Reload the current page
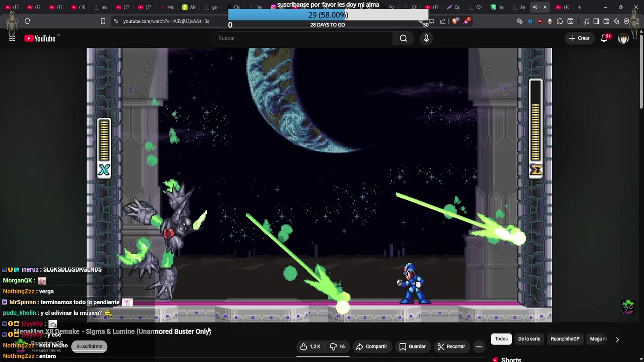This screenshot has height=362, width=644. pyautogui.click(x=27, y=21)
